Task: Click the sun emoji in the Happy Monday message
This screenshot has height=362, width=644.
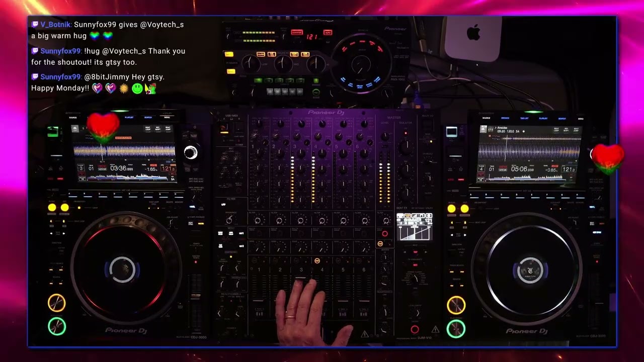Action: coord(124,88)
